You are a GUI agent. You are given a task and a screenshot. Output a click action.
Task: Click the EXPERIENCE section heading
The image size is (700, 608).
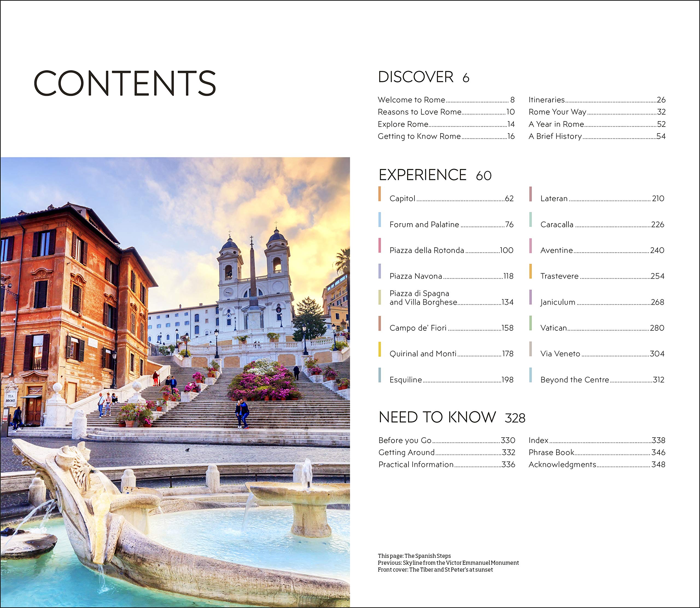pos(422,175)
